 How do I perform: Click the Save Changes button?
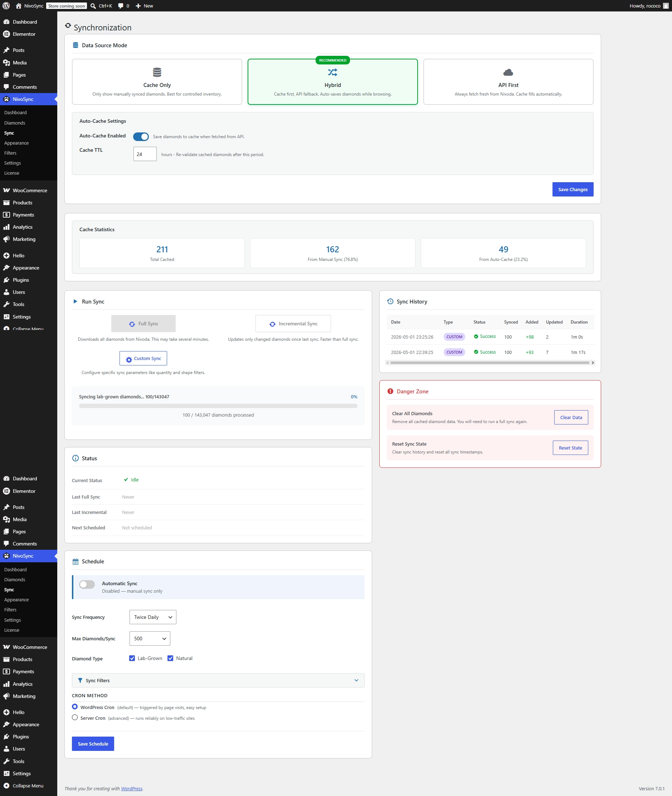pos(573,189)
